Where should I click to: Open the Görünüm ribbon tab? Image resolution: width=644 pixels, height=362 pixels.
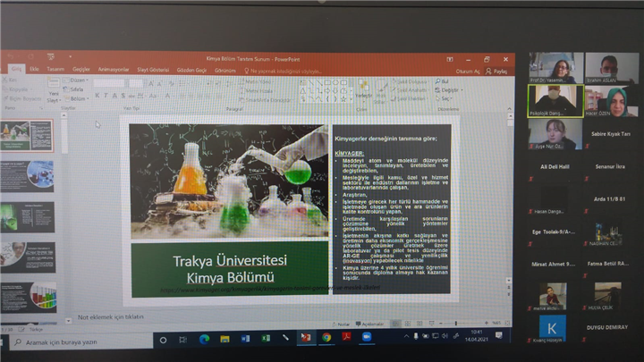tap(225, 71)
